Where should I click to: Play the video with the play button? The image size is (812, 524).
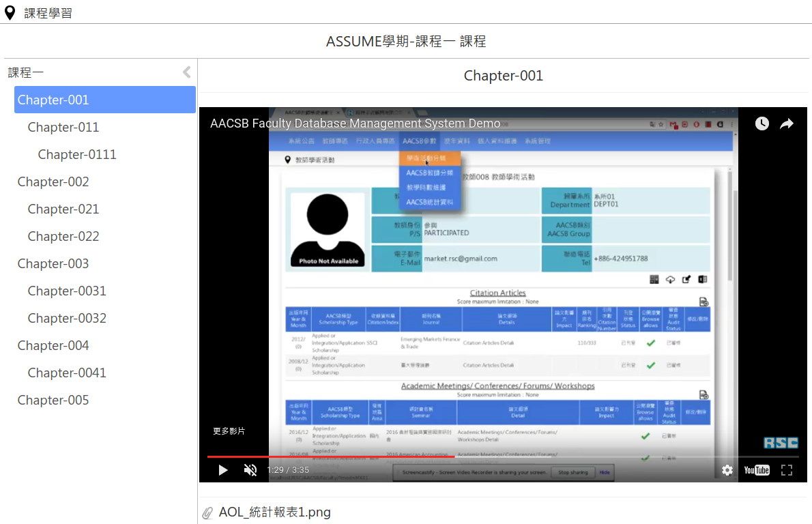(x=223, y=470)
